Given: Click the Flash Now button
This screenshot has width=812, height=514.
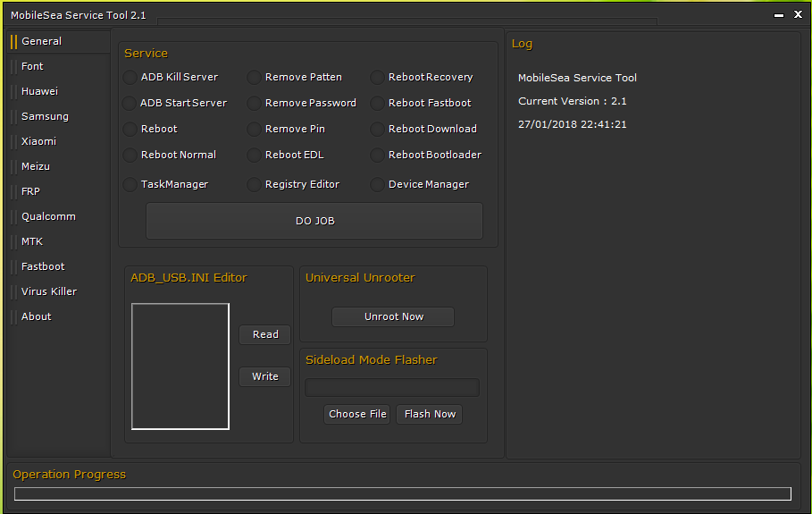Looking at the screenshot, I should [x=430, y=414].
